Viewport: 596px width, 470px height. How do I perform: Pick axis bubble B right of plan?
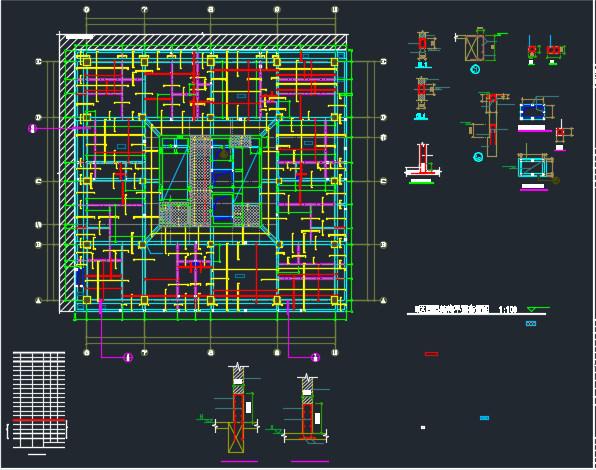point(384,245)
